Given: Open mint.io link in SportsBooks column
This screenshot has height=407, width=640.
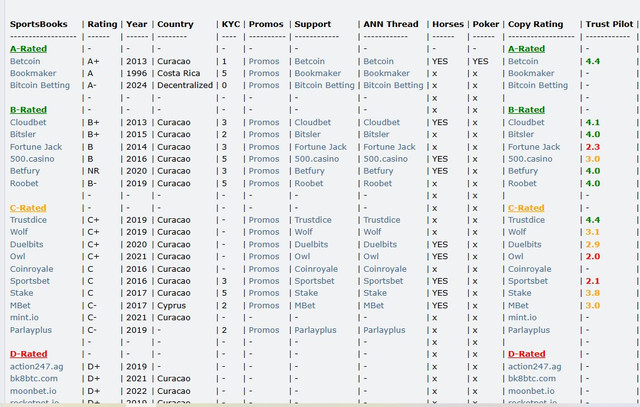Looking at the screenshot, I should (24, 317).
